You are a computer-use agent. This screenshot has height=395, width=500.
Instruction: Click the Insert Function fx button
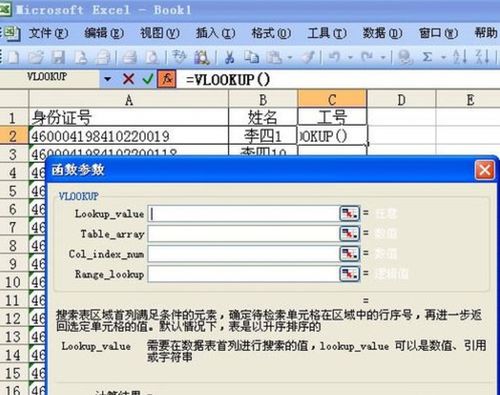[167, 79]
